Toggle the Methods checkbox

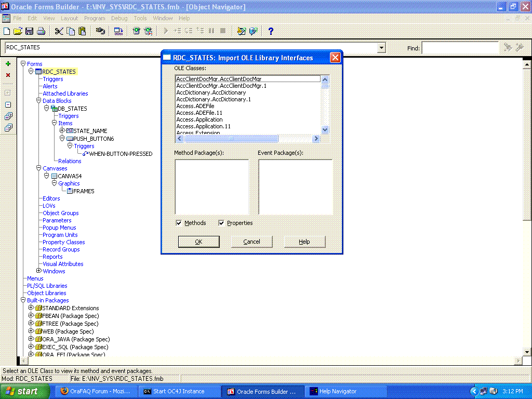[179, 223]
